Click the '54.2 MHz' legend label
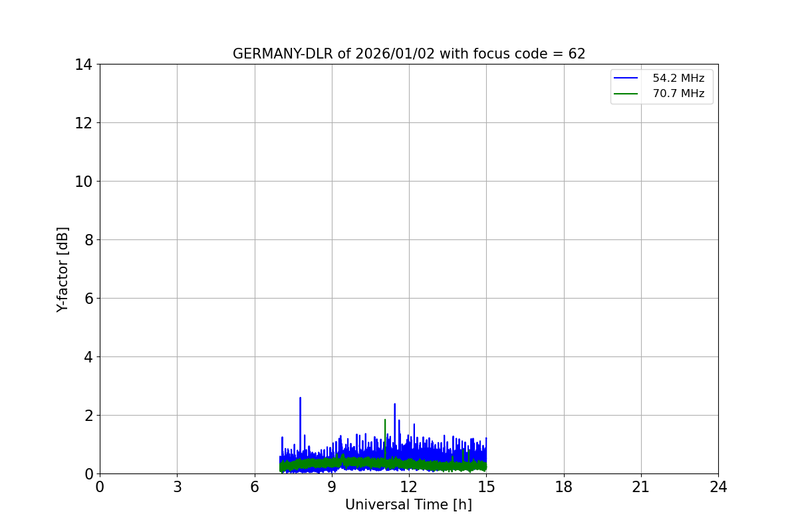Image resolution: width=798 pixels, height=532 pixels. tap(678, 78)
